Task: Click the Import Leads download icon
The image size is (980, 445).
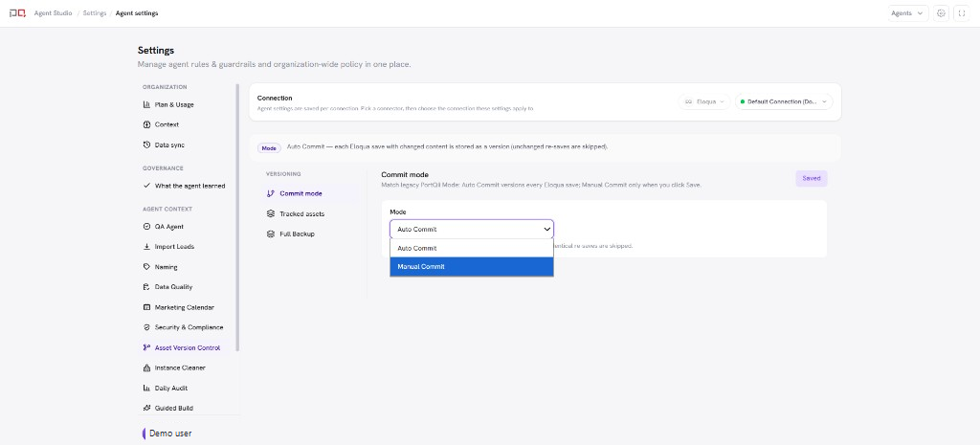Action: (x=146, y=246)
